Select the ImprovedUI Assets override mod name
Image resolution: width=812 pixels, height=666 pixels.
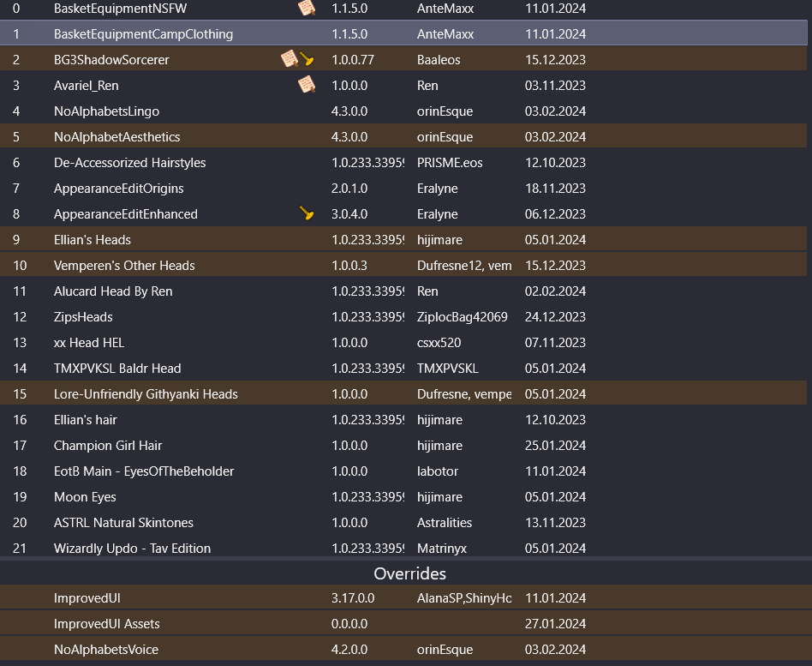click(107, 624)
